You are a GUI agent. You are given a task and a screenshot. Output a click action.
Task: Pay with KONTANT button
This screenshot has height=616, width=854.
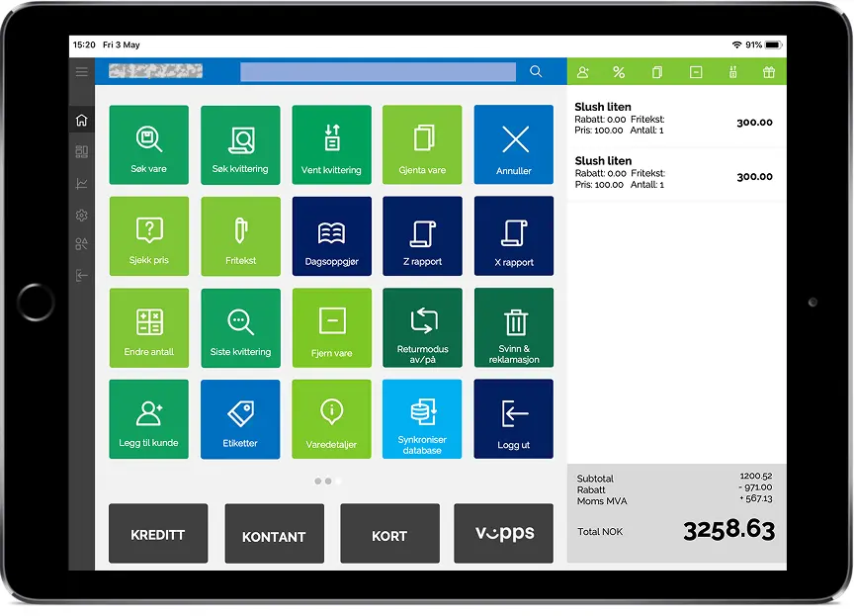pyautogui.click(x=274, y=534)
